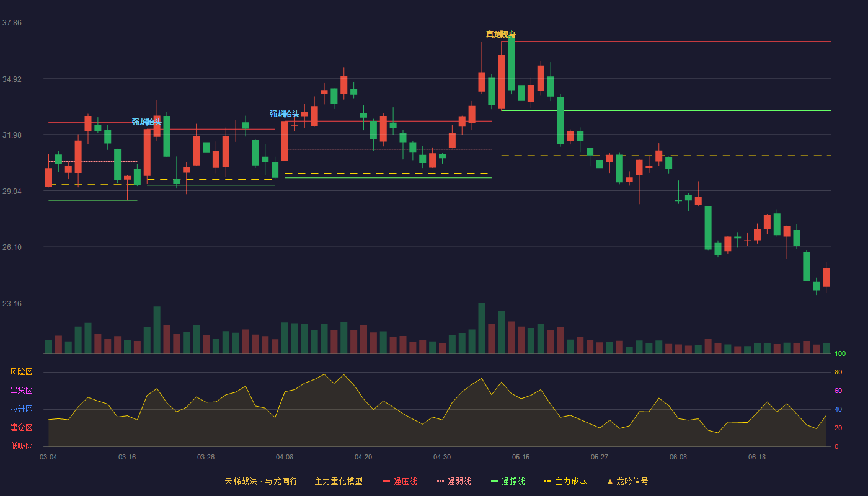Click the 04-20 date label
The width and height of the screenshot is (868, 496).
point(363,457)
